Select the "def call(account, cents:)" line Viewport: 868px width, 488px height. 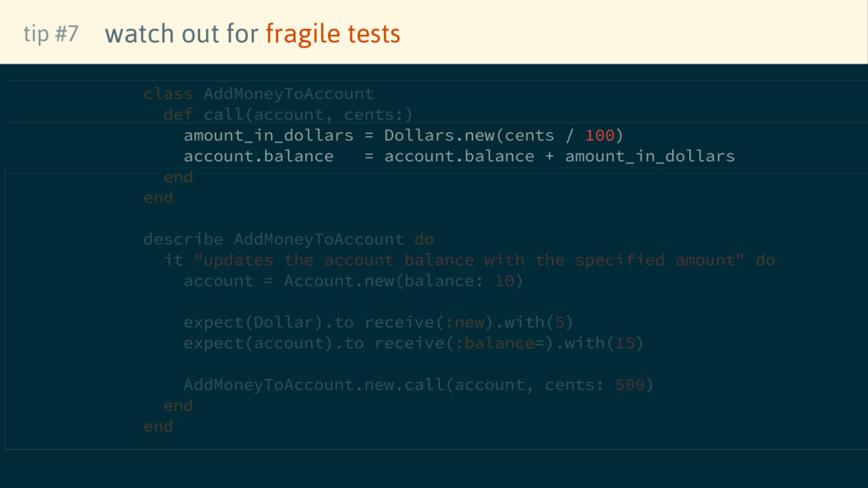288,114
